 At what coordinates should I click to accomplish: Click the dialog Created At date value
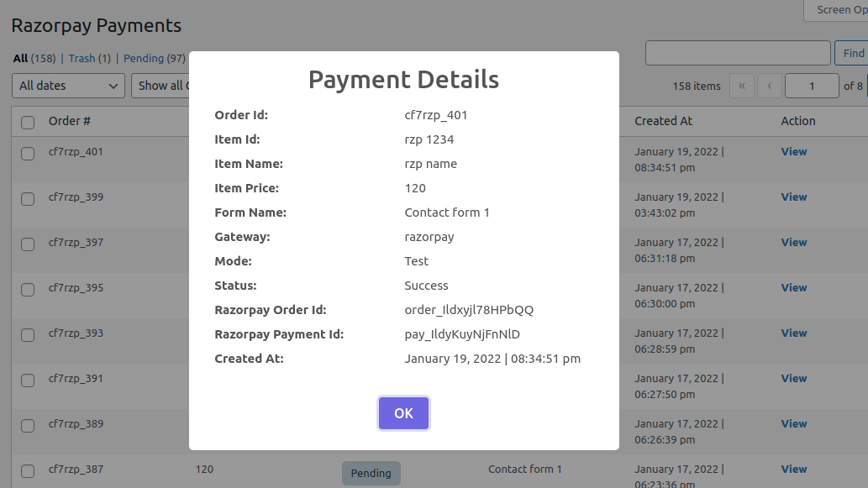[492, 359]
